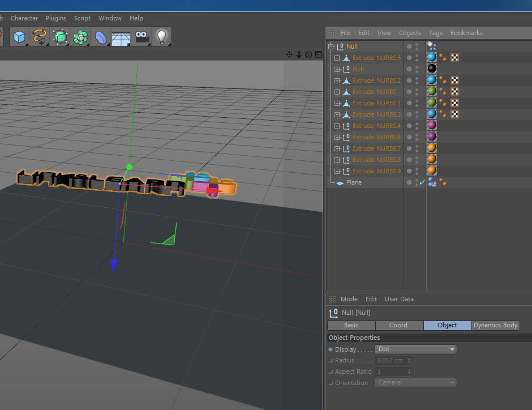Viewport: 532px width, 410px height.
Task: Open the Dynamics Body tab
Action: point(495,325)
